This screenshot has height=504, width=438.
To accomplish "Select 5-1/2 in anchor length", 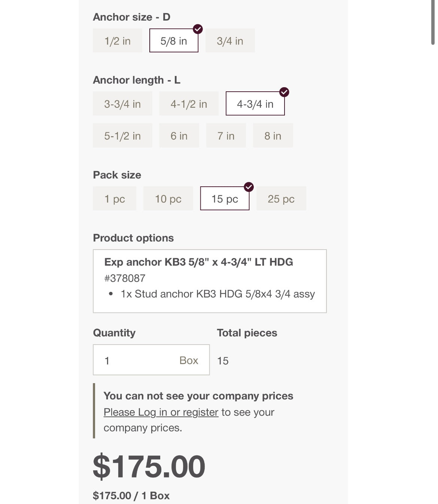I will 122,135.
